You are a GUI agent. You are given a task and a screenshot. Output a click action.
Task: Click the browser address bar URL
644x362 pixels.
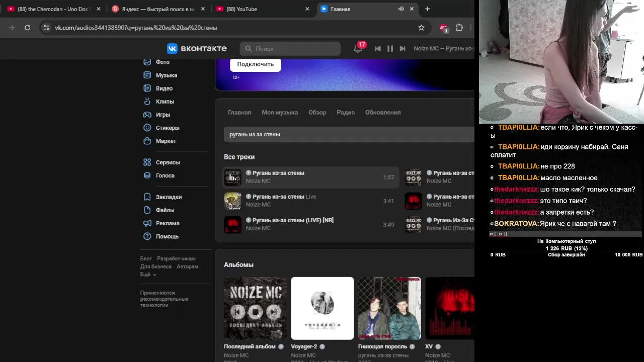(x=136, y=28)
